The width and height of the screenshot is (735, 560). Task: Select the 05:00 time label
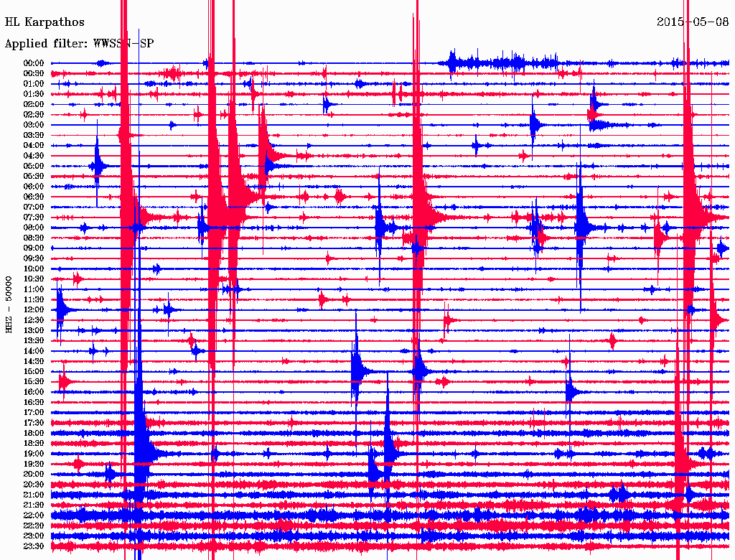(34, 166)
